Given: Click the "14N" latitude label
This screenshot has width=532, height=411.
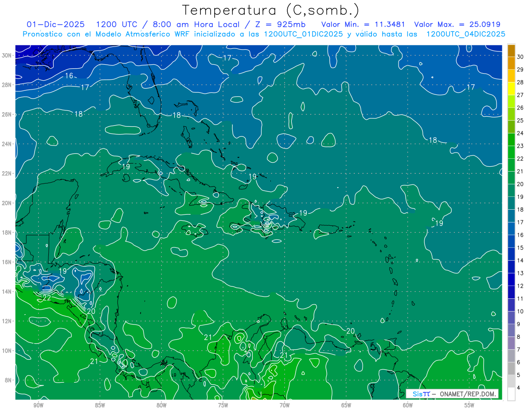Looking at the screenshot, I should pyautogui.click(x=7, y=292).
